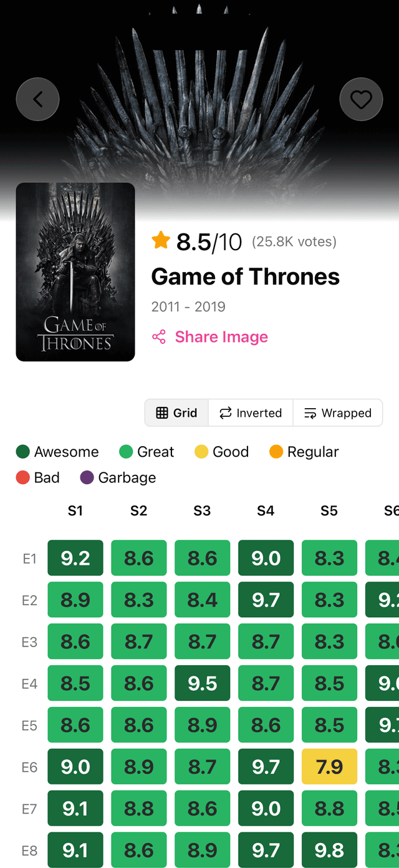Click the S3 season header
399x868 pixels.
pyautogui.click(x=202, y=510)
